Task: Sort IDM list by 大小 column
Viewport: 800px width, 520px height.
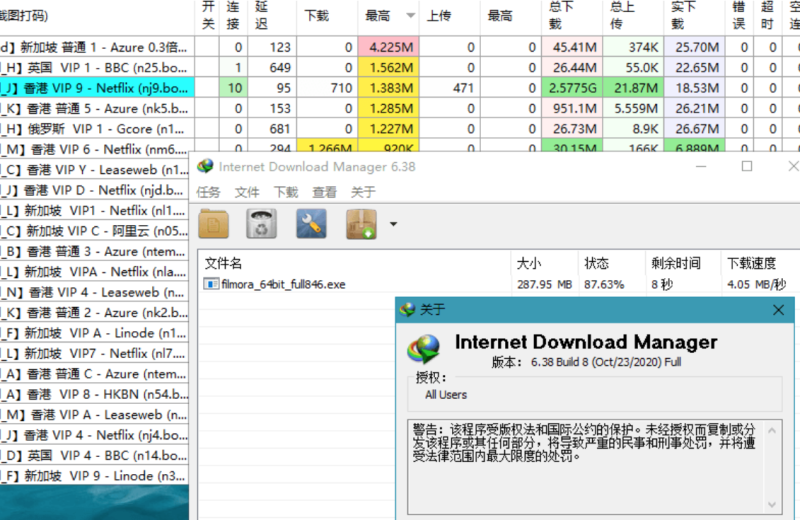Action: [544, 263]
